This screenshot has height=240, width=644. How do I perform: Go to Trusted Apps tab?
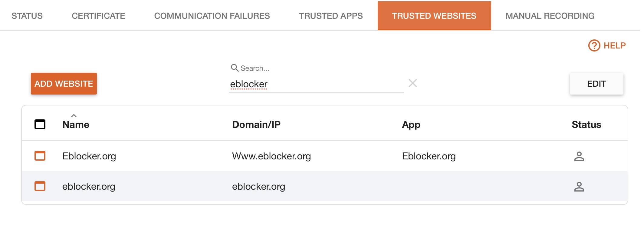pyautogui.click(x=331, y=16)
